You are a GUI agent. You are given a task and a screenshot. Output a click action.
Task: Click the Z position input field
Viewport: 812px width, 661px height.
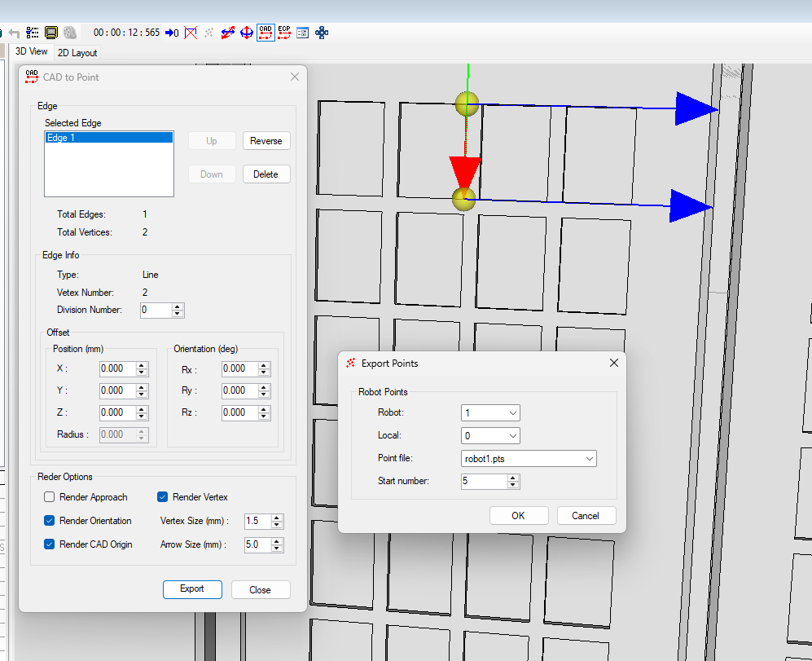[x=117, y=412]
